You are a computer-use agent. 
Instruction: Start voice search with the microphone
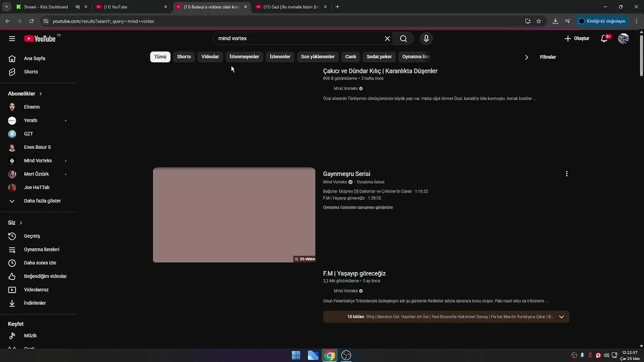(426, 39)
